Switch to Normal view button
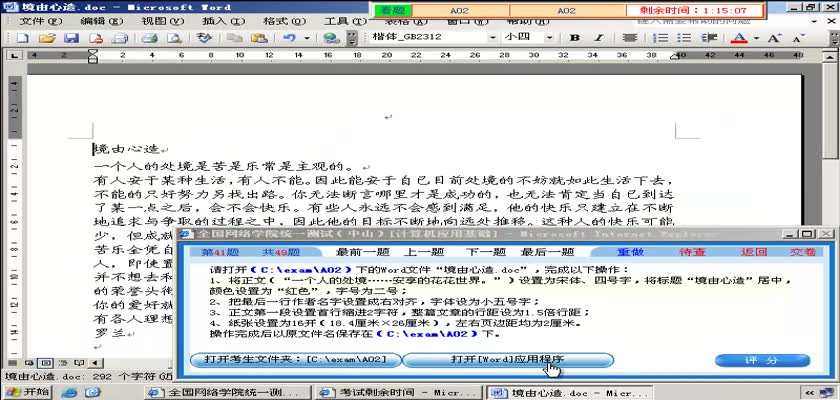This screenshot has width=840, height=400. coord(12,363)
